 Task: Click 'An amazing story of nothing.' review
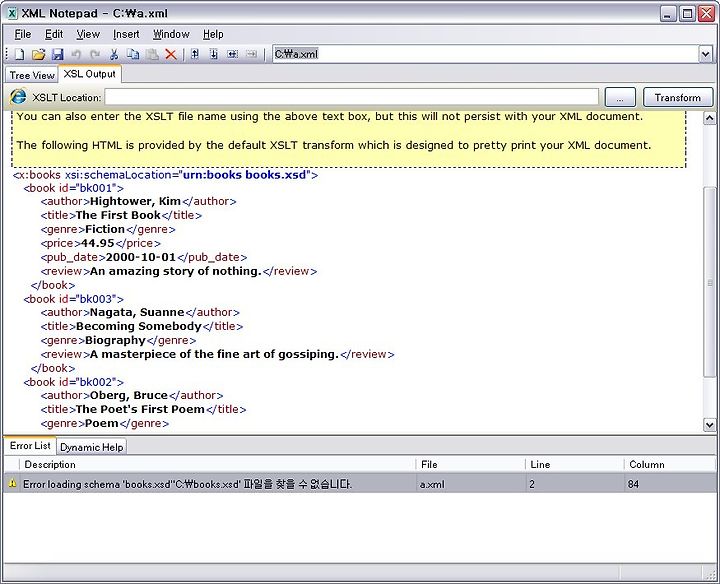pos(175,271)
